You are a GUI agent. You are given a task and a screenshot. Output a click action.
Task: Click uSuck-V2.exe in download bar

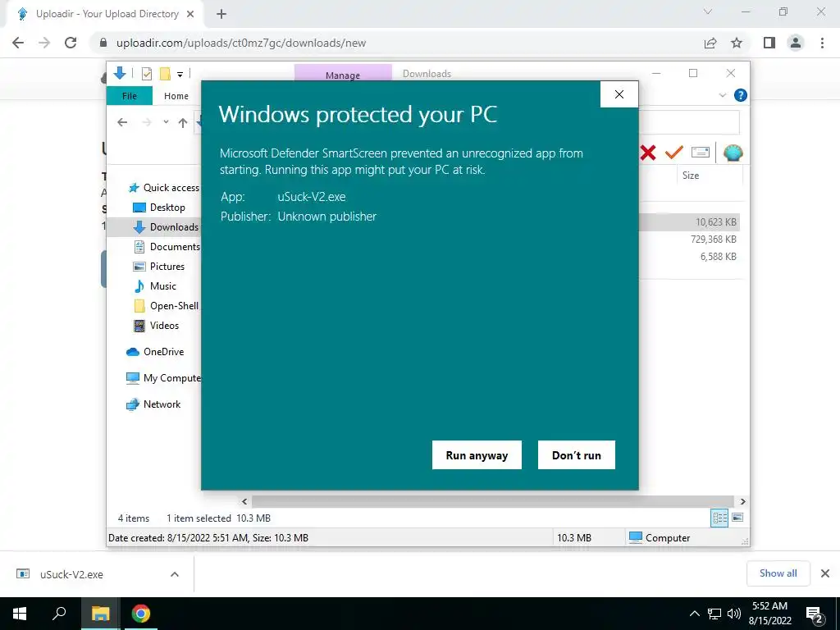(x=72, y=574)
